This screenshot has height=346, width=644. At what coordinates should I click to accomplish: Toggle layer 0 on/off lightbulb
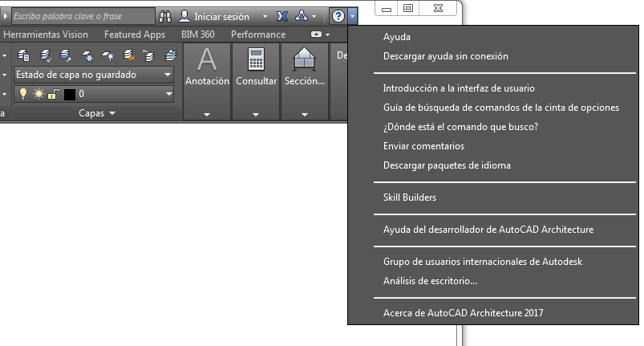(x=23, y=94)
